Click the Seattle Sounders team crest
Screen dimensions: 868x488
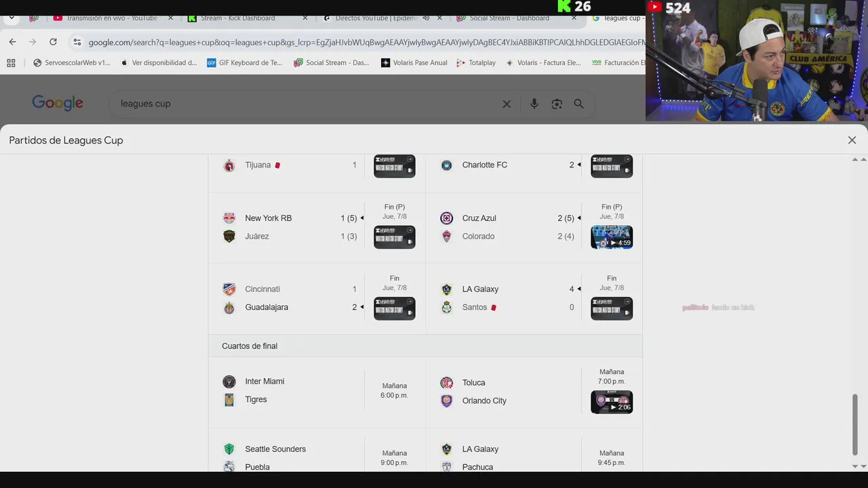tap(229, 449)
